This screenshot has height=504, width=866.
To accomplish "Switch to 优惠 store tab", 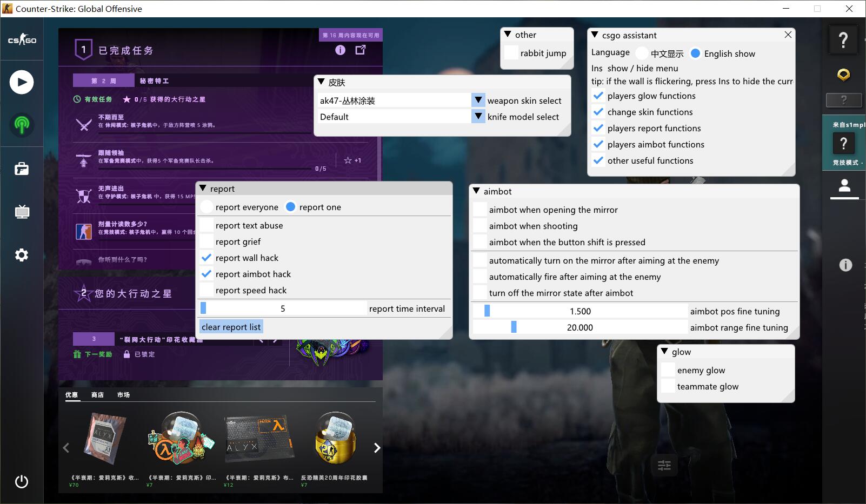I will tap(71, 395).
